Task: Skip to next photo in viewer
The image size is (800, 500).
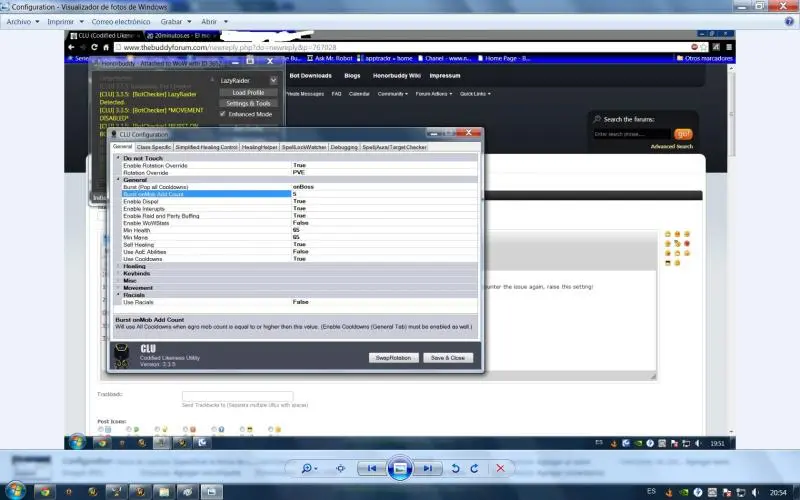Action: click(x=427, y=468)
